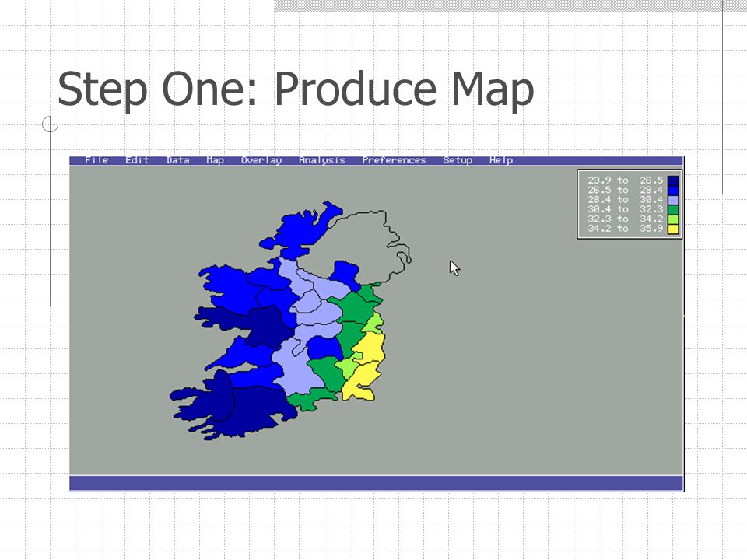
Task: Open the File menu
Action: click(96, 160)
